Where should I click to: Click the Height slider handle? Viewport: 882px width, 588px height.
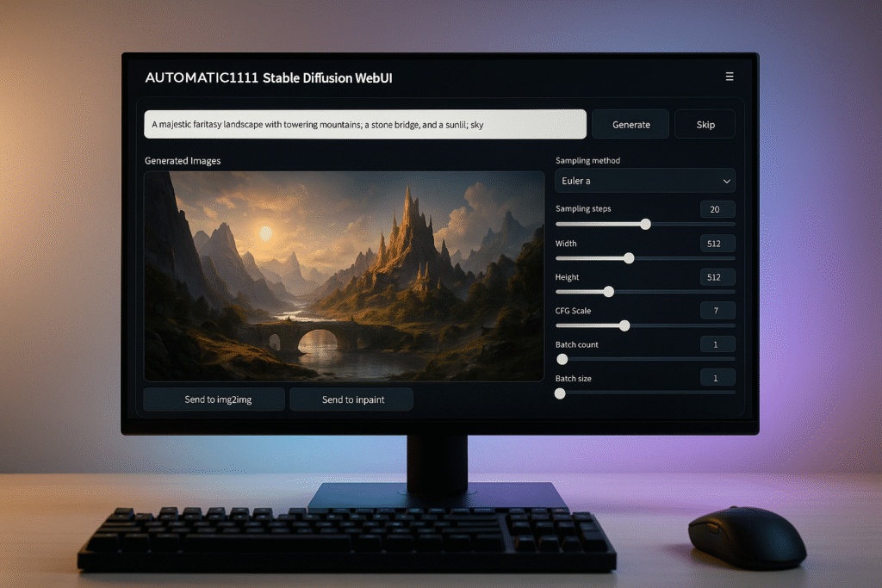[x=609, y=292]
